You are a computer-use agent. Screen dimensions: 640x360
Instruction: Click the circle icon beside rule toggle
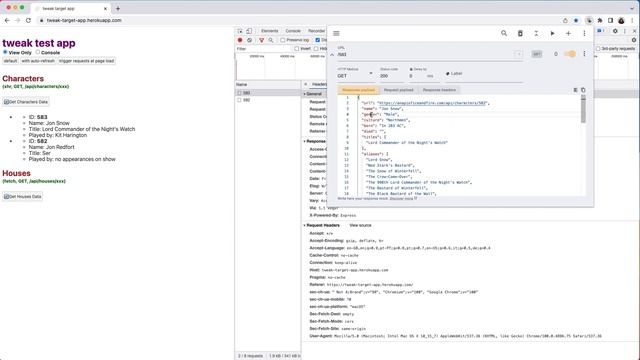coord(556,54)
